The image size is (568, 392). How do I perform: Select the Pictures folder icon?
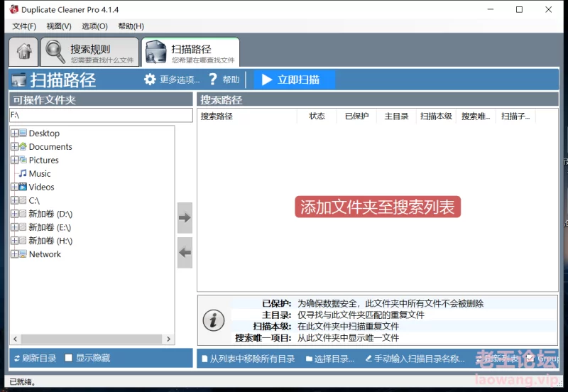[23, 160]
